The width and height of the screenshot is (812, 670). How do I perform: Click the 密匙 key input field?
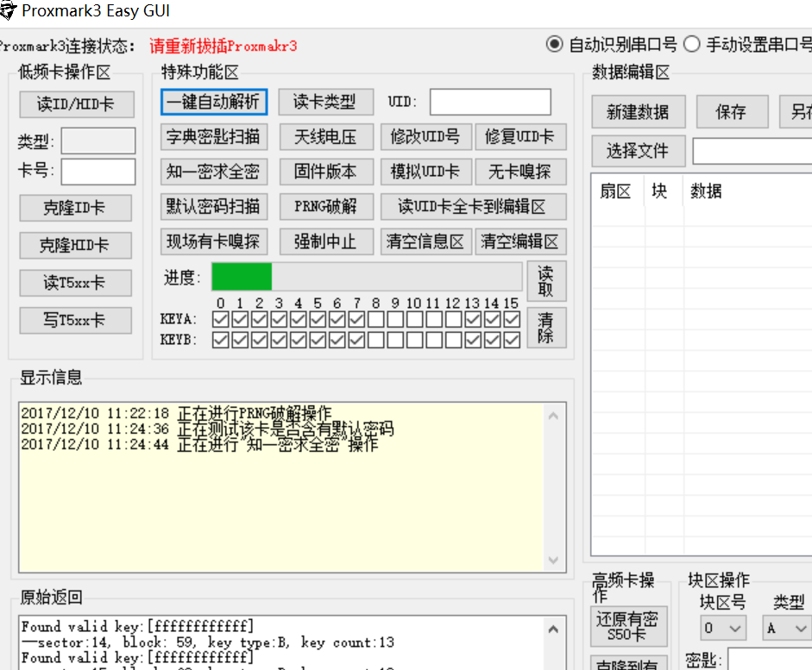770,659
